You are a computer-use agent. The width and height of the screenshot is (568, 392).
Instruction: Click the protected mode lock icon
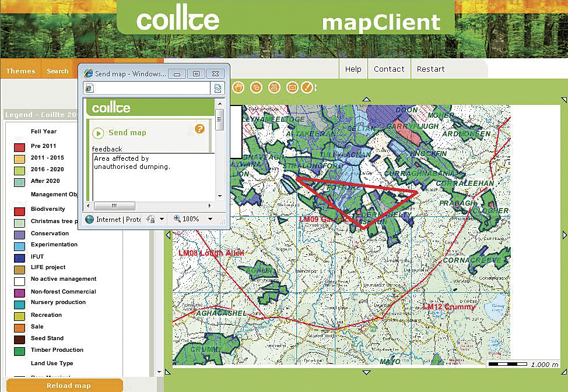(x=150, y=220)
